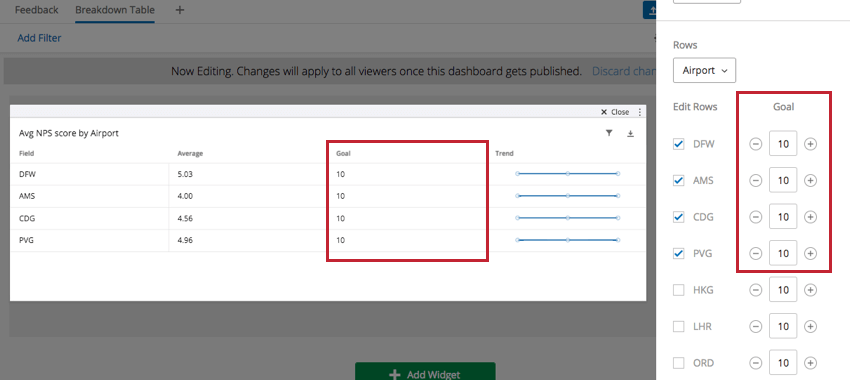Enable the ORD row checkbox
850x380 pixels.
point(678,363)
